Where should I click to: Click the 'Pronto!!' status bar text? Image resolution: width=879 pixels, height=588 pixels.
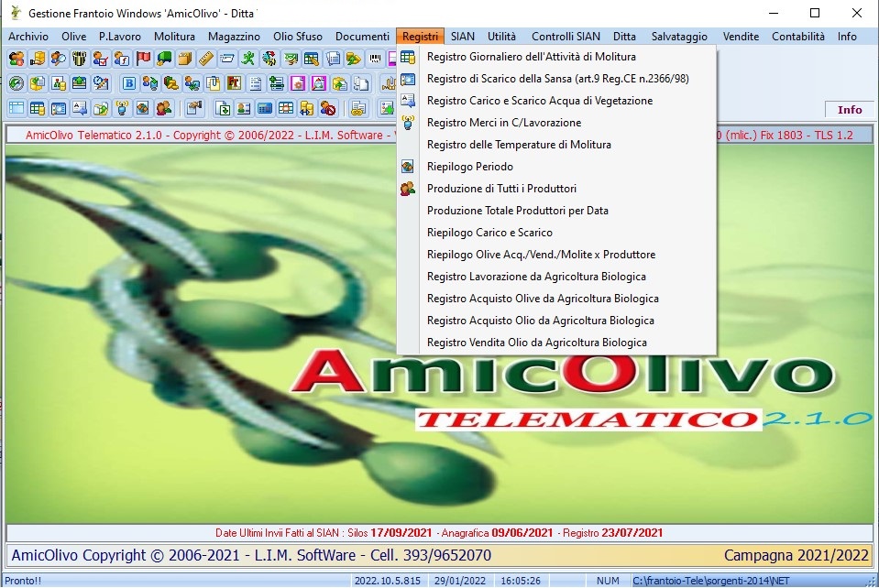(23, 581)
